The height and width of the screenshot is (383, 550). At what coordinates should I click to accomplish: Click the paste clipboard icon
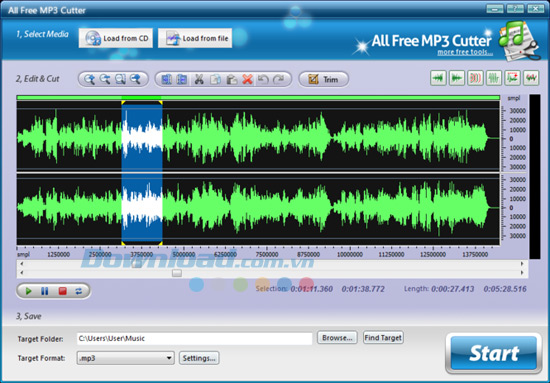232,79
